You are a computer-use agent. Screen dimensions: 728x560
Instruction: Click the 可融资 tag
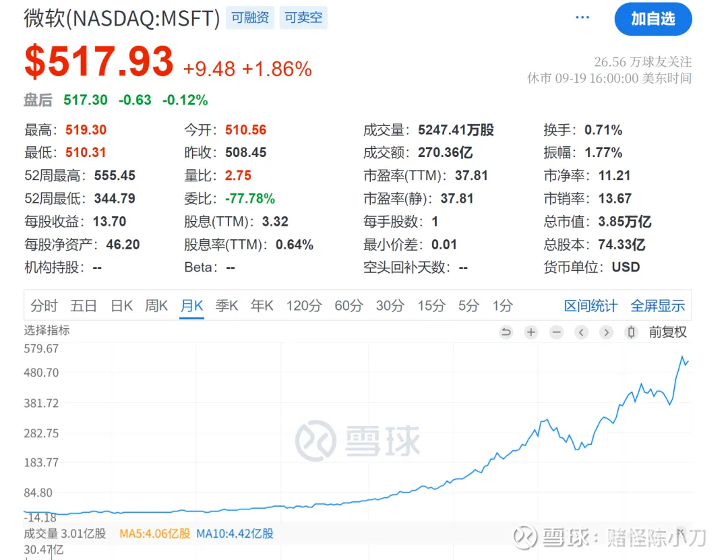pos(250,18)
